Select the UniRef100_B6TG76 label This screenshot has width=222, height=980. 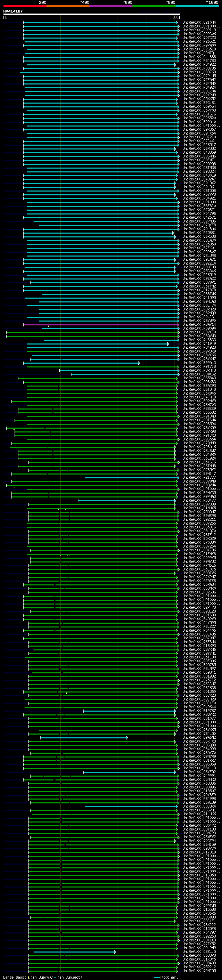coord(199,114)
